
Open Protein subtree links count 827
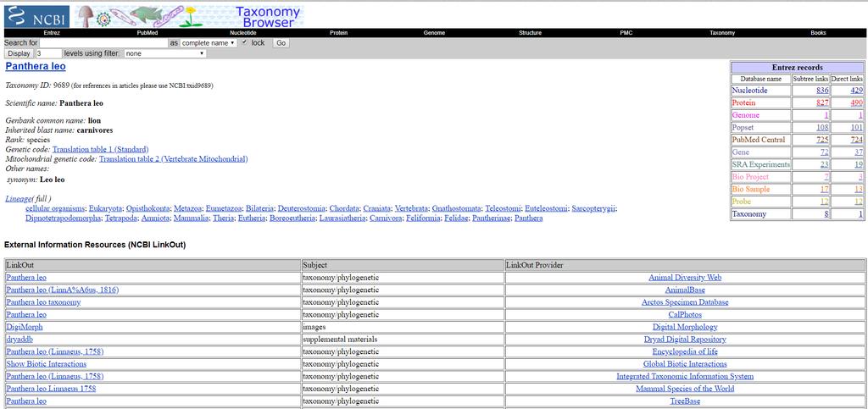point(822,102)
